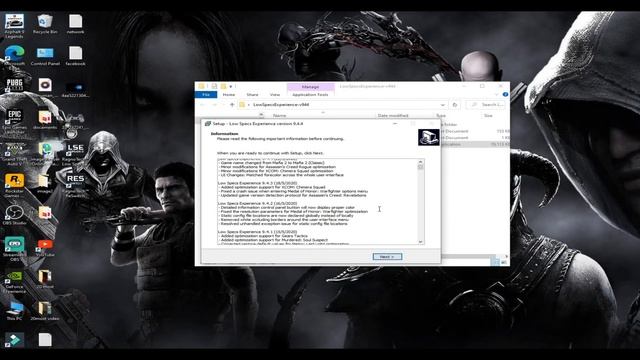Image resolution: width=640 pixels, height=360 pixels.
Task: Open the Asphalt 9 Legends desktop shortcut
Action: tap(14, 25)
